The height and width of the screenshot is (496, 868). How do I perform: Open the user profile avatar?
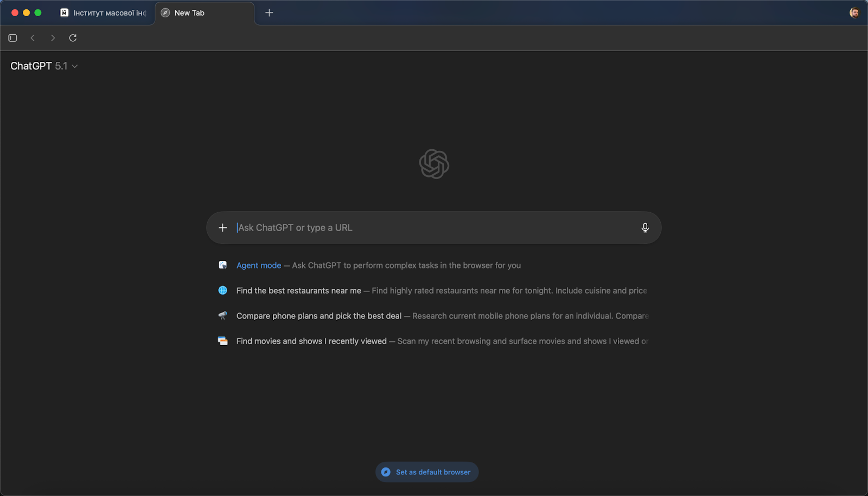click(x=854, y=13)
